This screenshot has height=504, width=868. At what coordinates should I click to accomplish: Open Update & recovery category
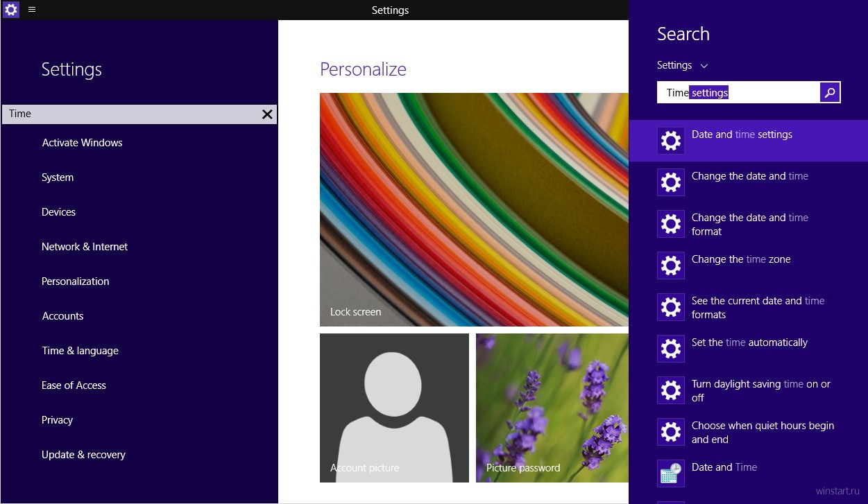click(83, 455)
